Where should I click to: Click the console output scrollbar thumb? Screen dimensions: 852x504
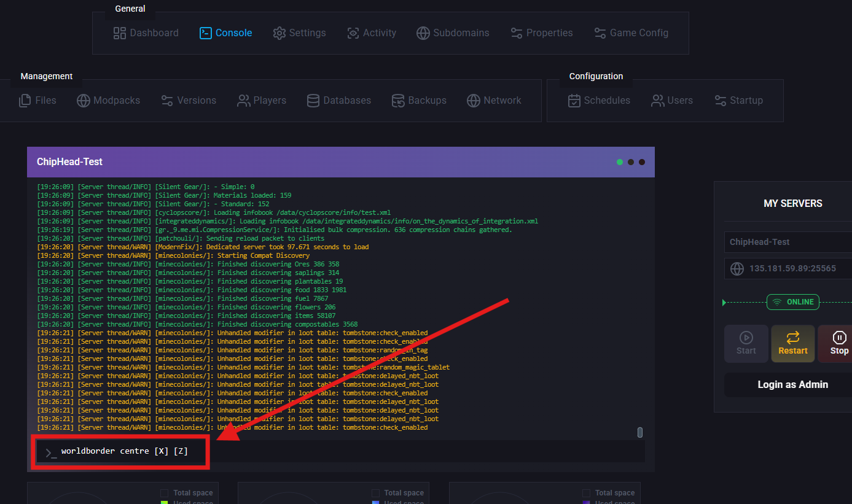pos(640,432)
